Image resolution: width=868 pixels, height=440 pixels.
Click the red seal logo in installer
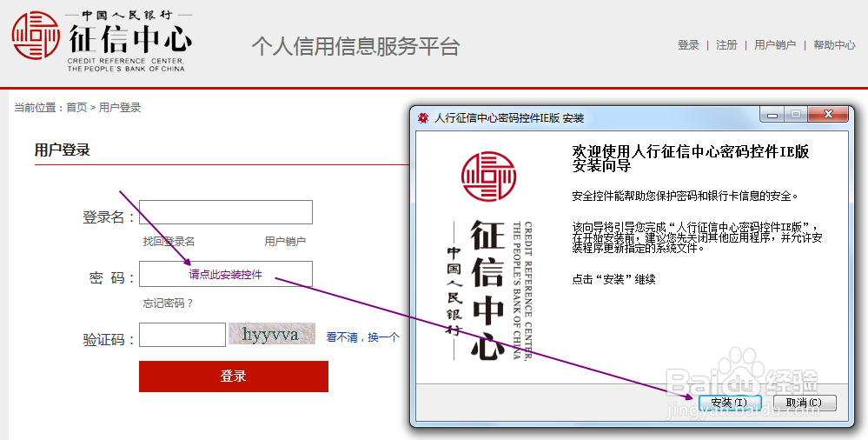click(488, 177)
